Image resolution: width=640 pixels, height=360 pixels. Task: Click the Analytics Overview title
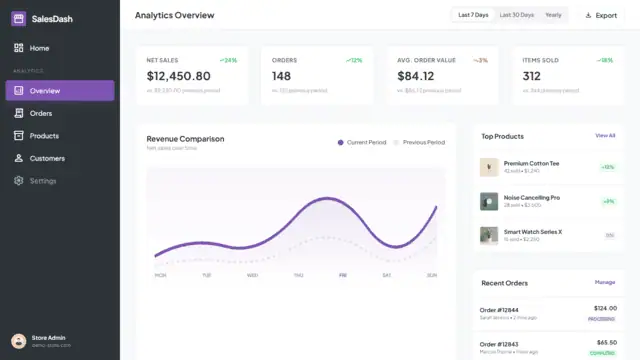click(x=174, y=15)
